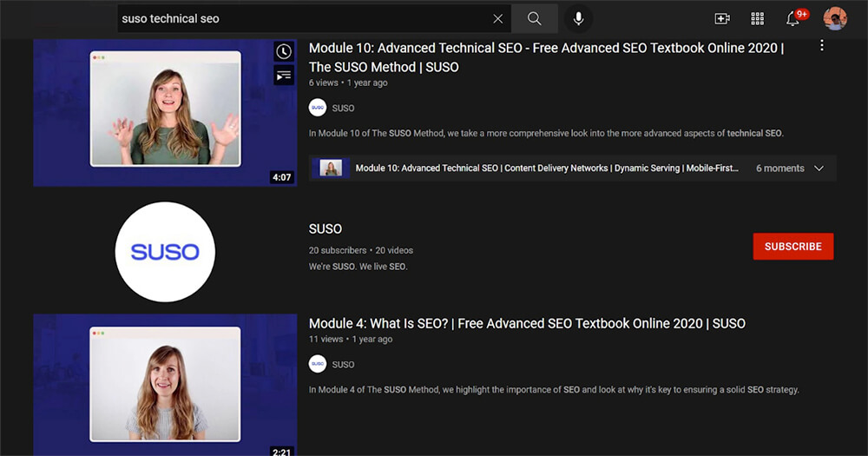Click "We're SUSO. We live SEO." description
868x456 pixels.
358,267
